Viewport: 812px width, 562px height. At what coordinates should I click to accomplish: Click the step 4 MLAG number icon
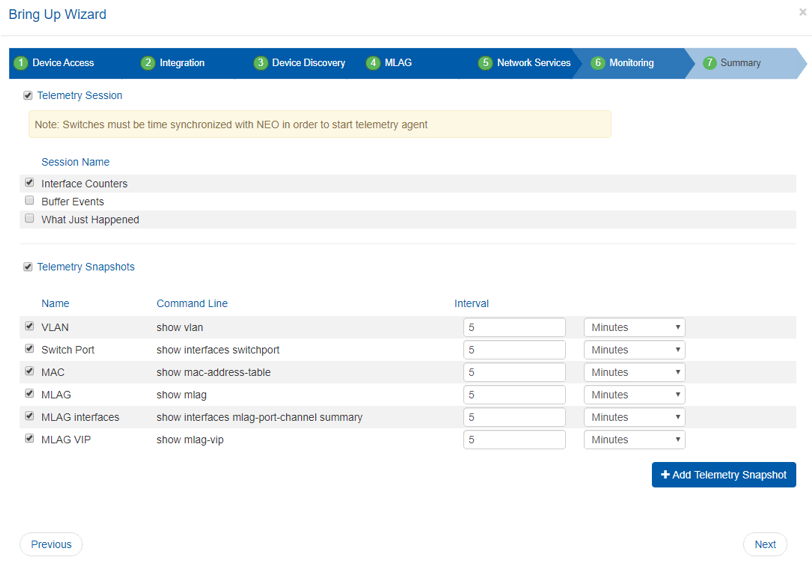point(373,63)
